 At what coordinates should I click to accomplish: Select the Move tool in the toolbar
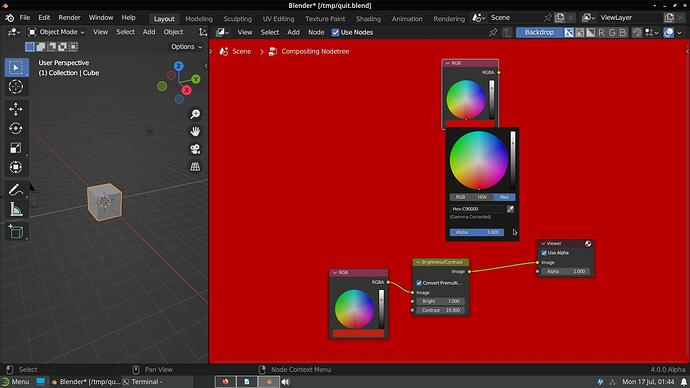[16, 109]
